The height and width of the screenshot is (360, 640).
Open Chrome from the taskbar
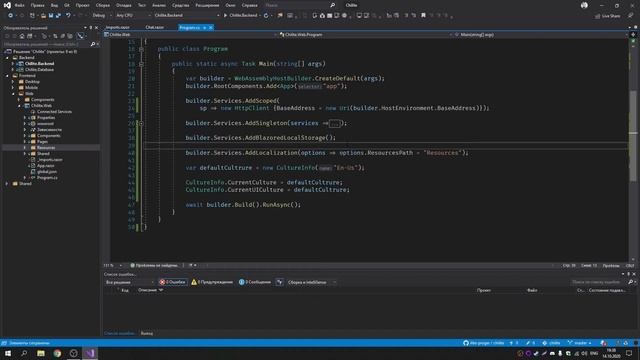pyautogui.click(x=57, y=353)
